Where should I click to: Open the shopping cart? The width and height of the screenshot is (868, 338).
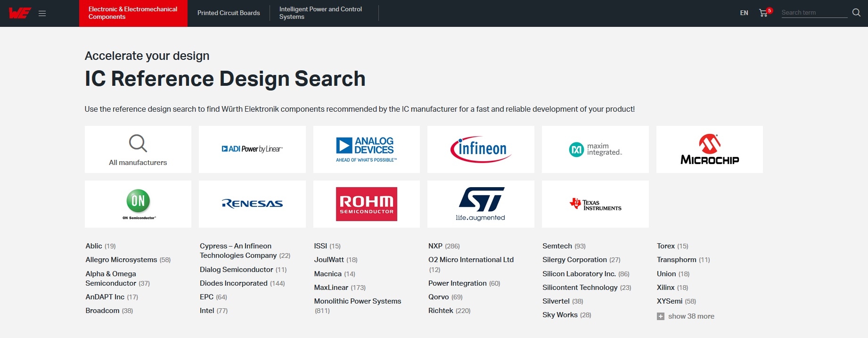(x=763, y=13)
